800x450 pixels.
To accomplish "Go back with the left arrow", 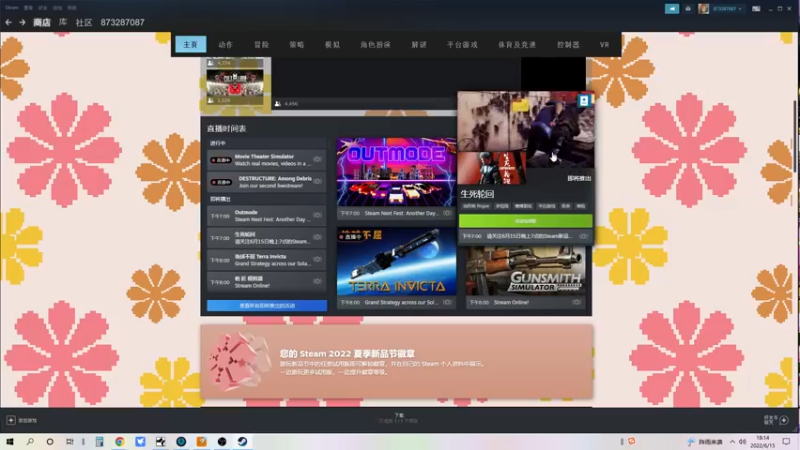I will (8, 22).
